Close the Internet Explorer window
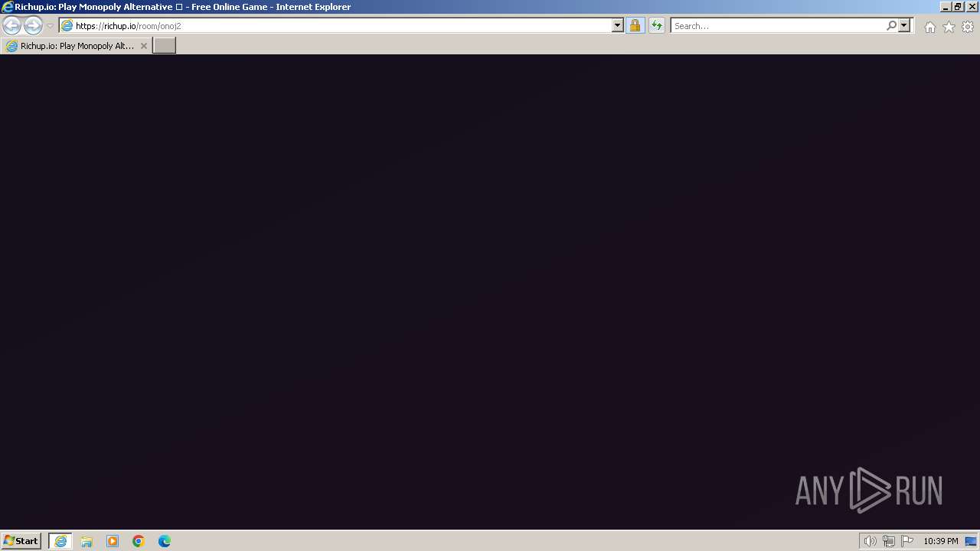 972,7
